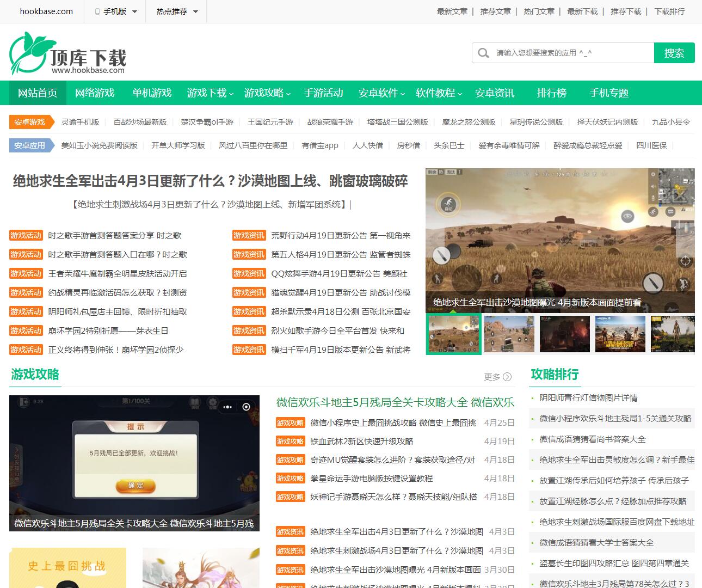
Task: Open 王者荣耀牛魔制霸全明星皮肤 article
Action: coord(118,274)
